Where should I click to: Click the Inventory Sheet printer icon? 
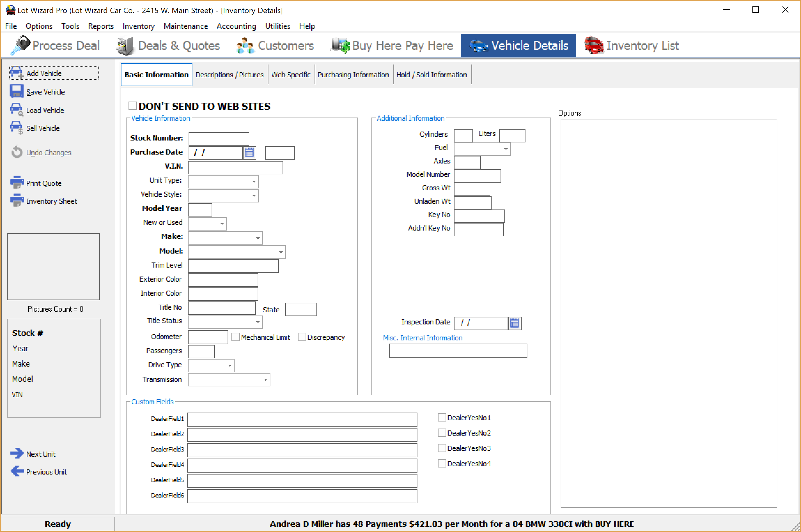click(17, 201)
